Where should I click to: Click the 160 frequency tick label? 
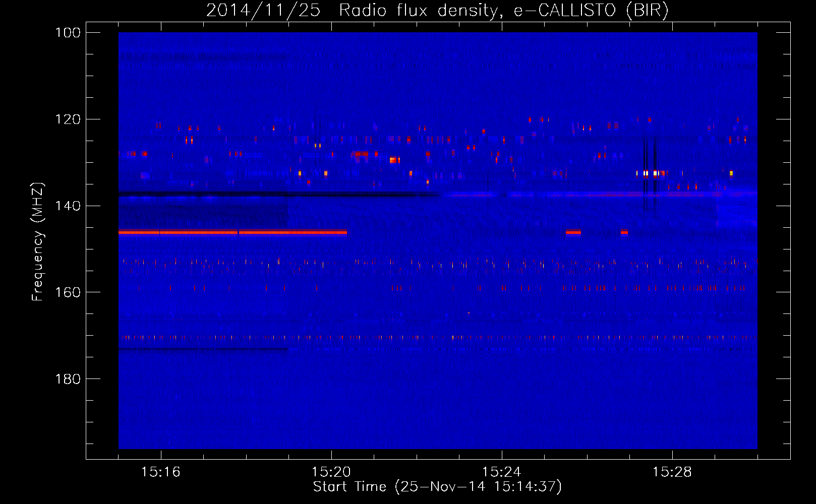click(x=68, y=292)
